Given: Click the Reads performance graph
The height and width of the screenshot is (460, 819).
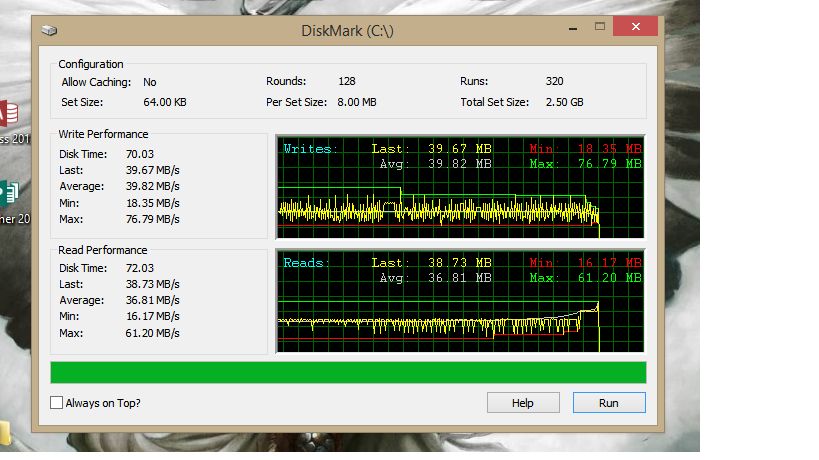Looking at the screenshot, I should point(460,301).
